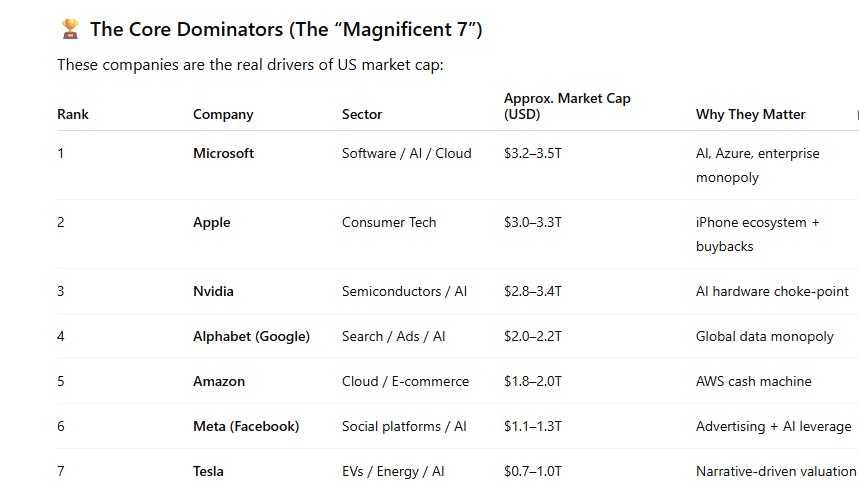The height and width of the screenshot is (485, 859).
Task: Click Microsoft's $3.2–3.5T market cap
Action: click(x=532, y=153)
